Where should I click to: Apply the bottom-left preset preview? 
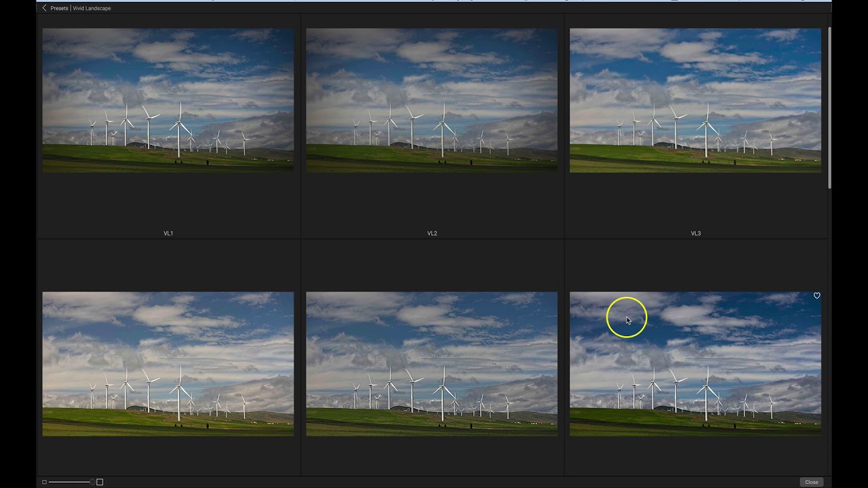168,363
